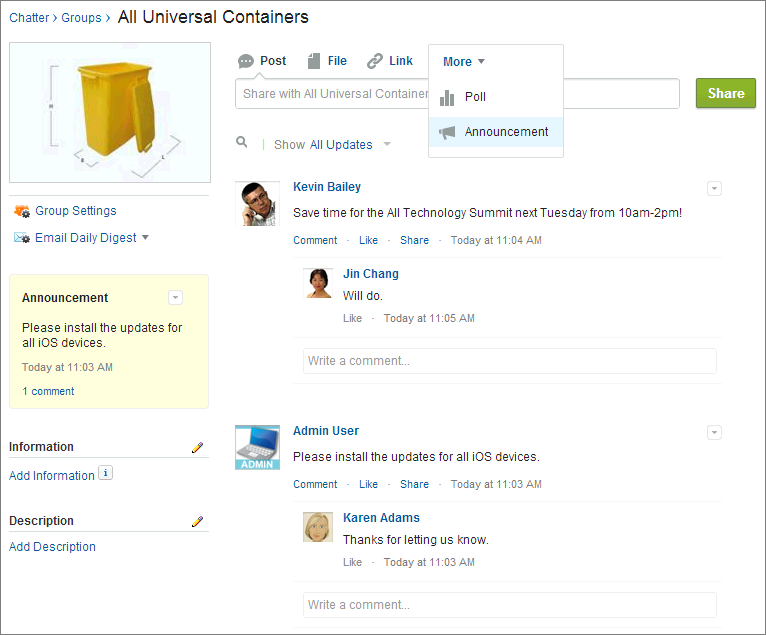Click the comment field under Karen Adams

(509, 605)
